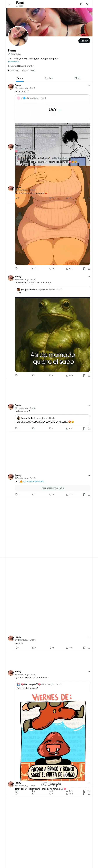The image size is (98, 868).
Task: Open more options on "quien para???" post
Action: tap(89, 85)
